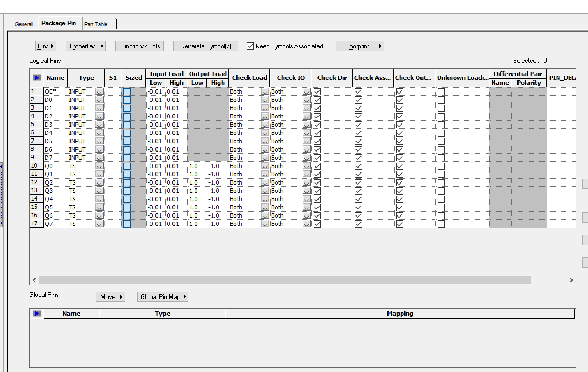Click the Generate Symbol(s) button
The width and height of the screenshot is (588, 372).
[x=206, y=46]
